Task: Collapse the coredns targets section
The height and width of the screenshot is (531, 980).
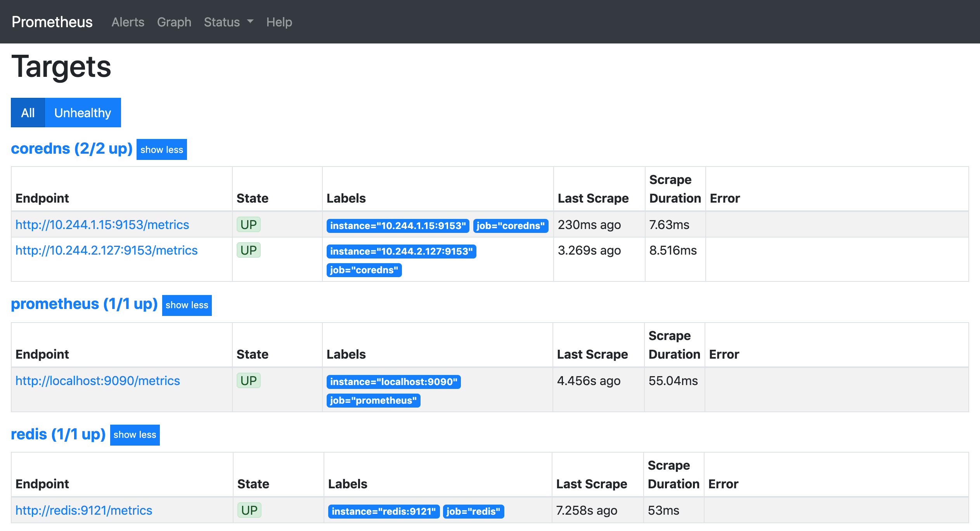Action: pos(161,150)
